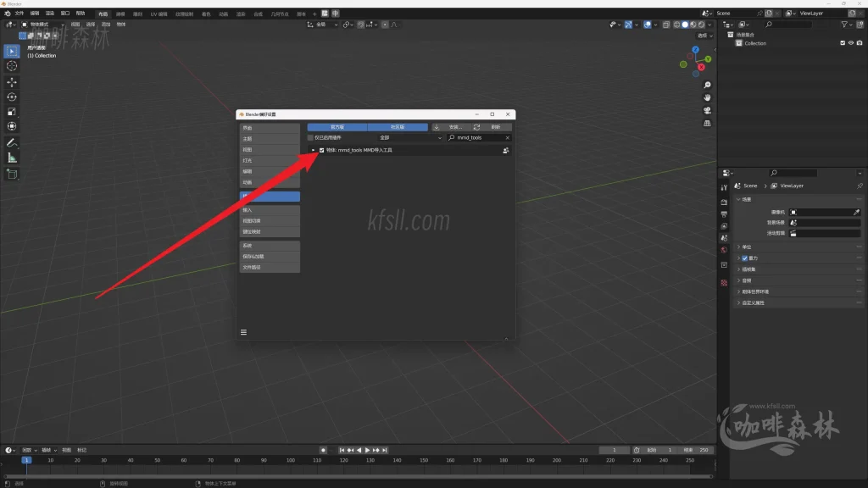This screenshot has width=868, height=488.
Task: Click the hamburger menu in the Preferences window
Action: click(x=243, y=332)
